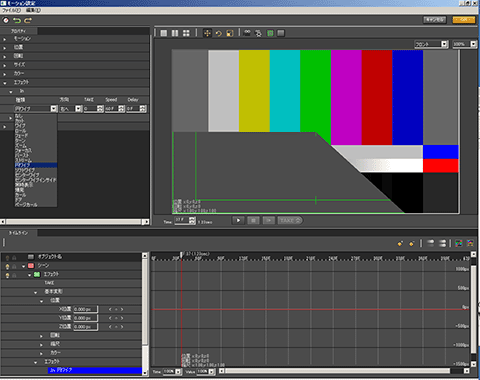Viewport: 480px width, 380px height.
Task: Click the gray square icon in preview toolbar
Action: [281, 33]
